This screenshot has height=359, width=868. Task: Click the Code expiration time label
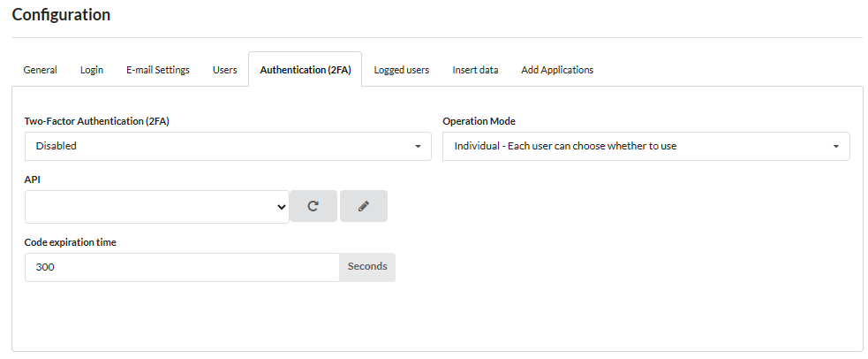pyautogui.click(x=71, y=242)
